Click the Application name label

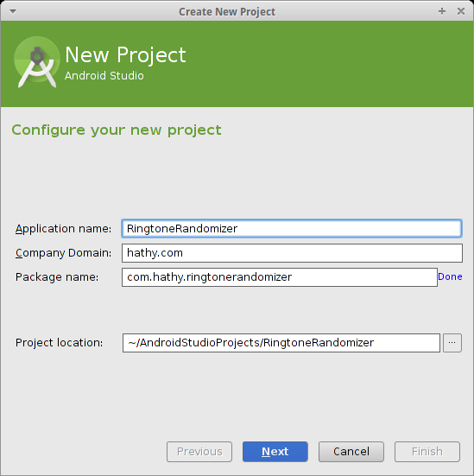pos(63,229)
